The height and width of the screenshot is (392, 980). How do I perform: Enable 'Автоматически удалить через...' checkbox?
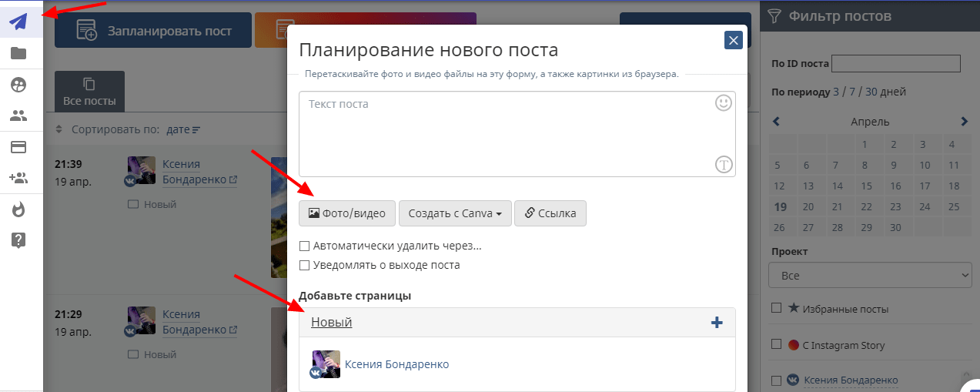(304, 246)
